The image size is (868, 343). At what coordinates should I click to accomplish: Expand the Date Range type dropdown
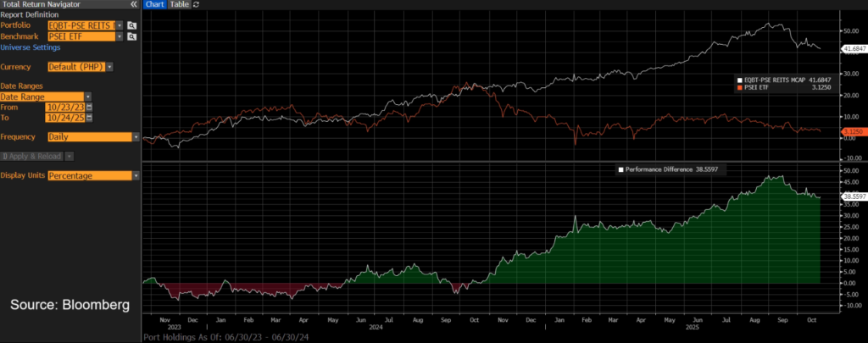[86, 97]
